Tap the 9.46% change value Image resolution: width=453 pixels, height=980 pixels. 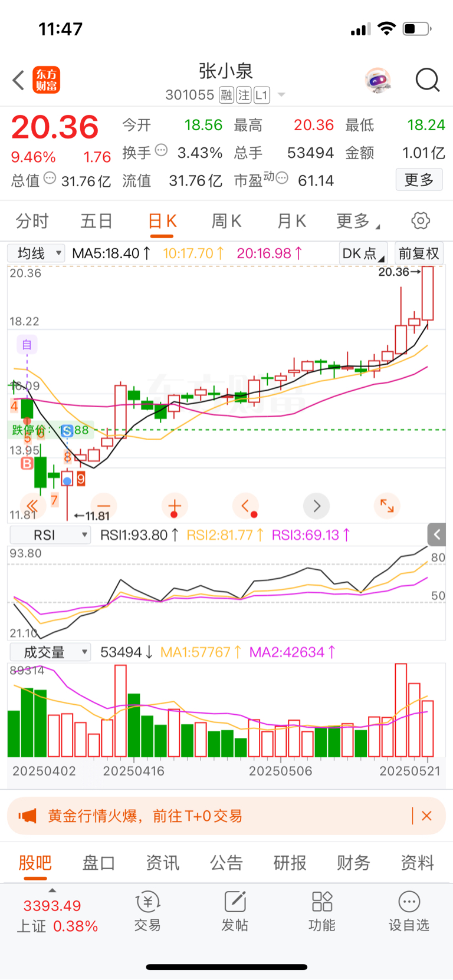33,157
